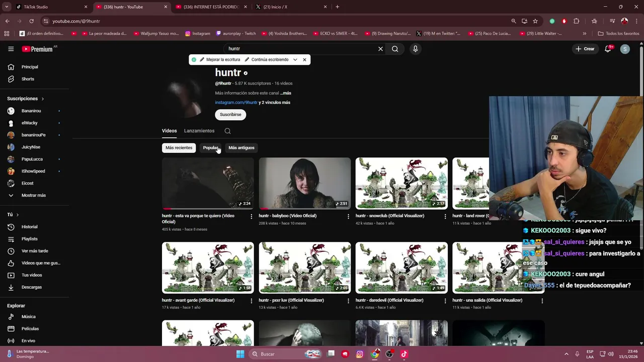The image size is (644, 362).
Task: Switch to the Inicio / X tab
Action: pyautogui.click(x=291, y=7)
